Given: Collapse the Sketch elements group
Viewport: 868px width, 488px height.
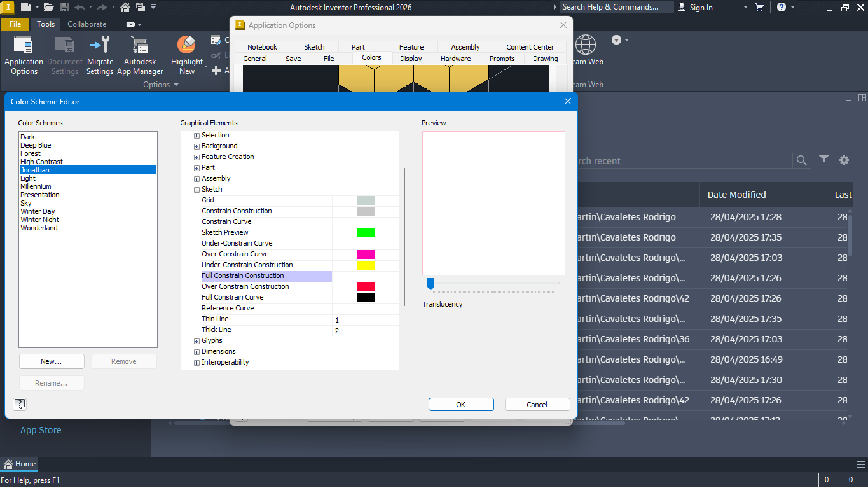Looking at the screenshot, I should [x=196, y=189].
